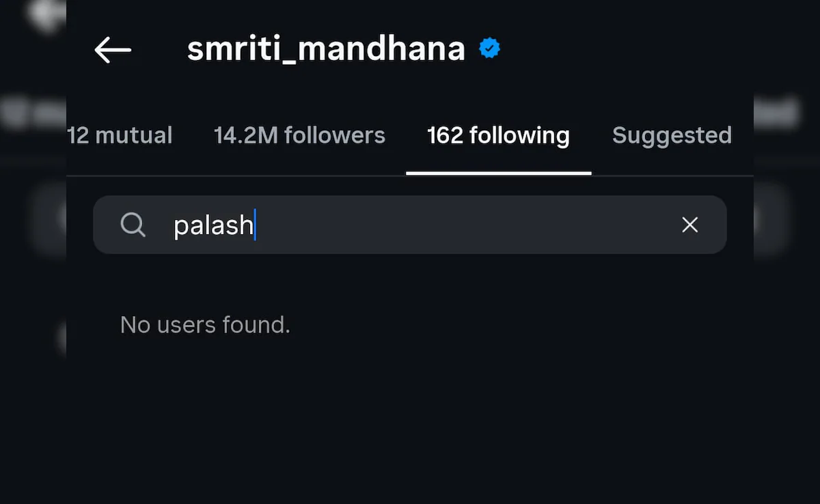Select the 162 following tab
Viewport: 820px width, 504px height.
tap(498, 135)
